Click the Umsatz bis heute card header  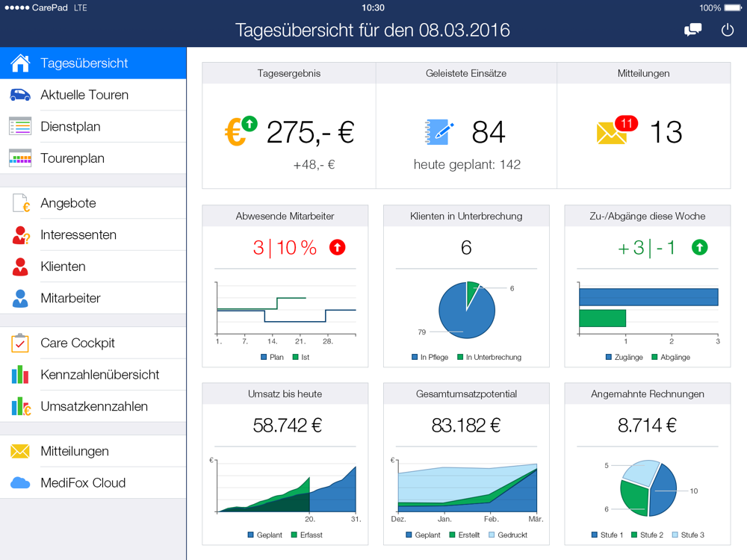tap(285, 393)
